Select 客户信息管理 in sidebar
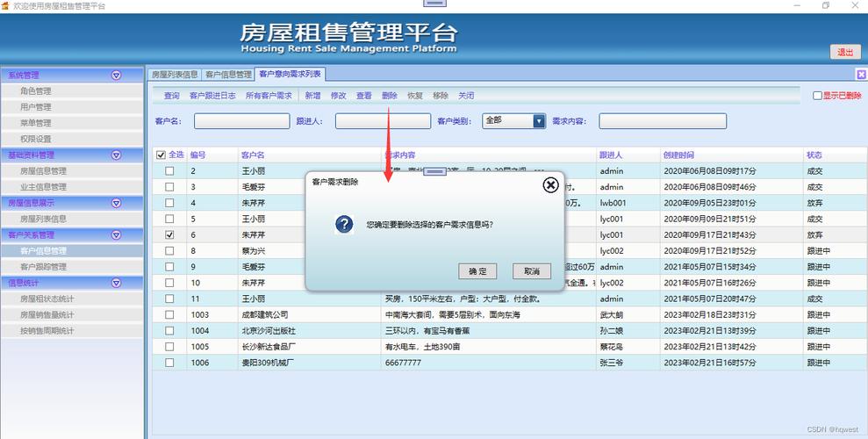Screen dimensions: 868x439 tap(43, 251)
